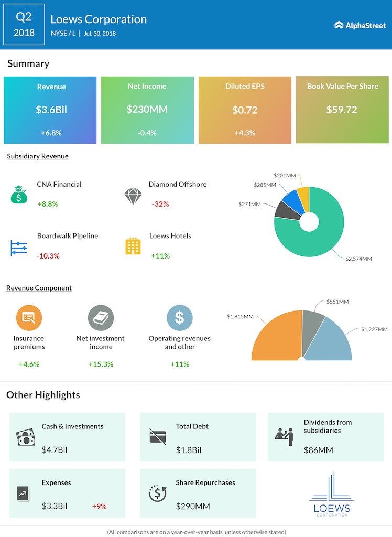This screenshot has width=392, height=537.
Task: Click the Revenue Component heading link
Action: pyautogui.click(x=39, y=288)
